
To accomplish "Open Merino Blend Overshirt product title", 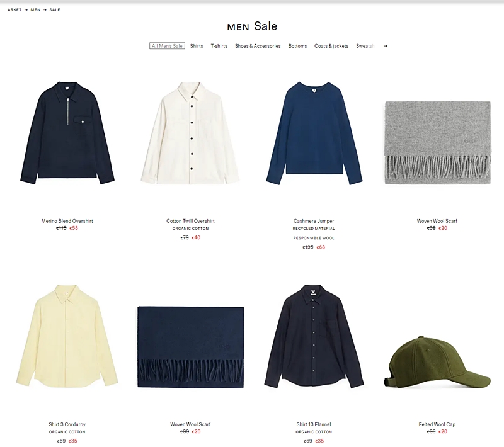I will [x=67, y=221].
